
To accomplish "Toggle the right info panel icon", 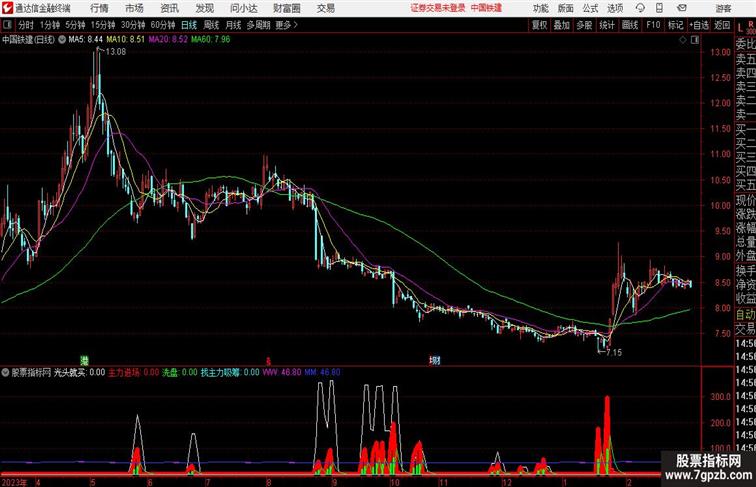I will (x=695, y=40).
